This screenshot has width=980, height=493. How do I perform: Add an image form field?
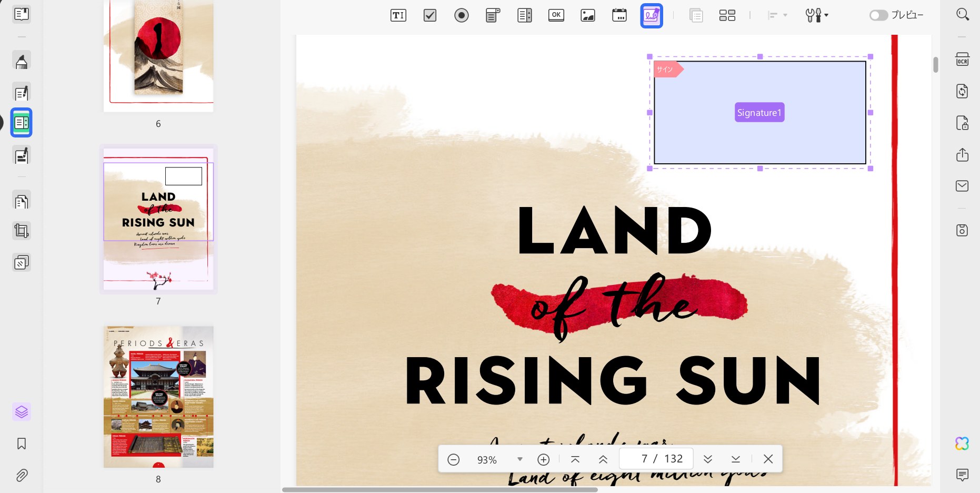point(588,15)
